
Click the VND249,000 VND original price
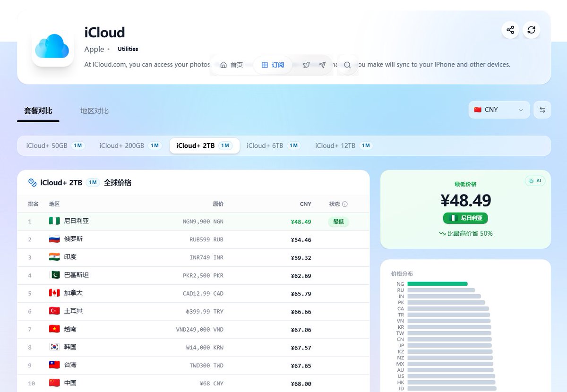click(x=200, y=329)
